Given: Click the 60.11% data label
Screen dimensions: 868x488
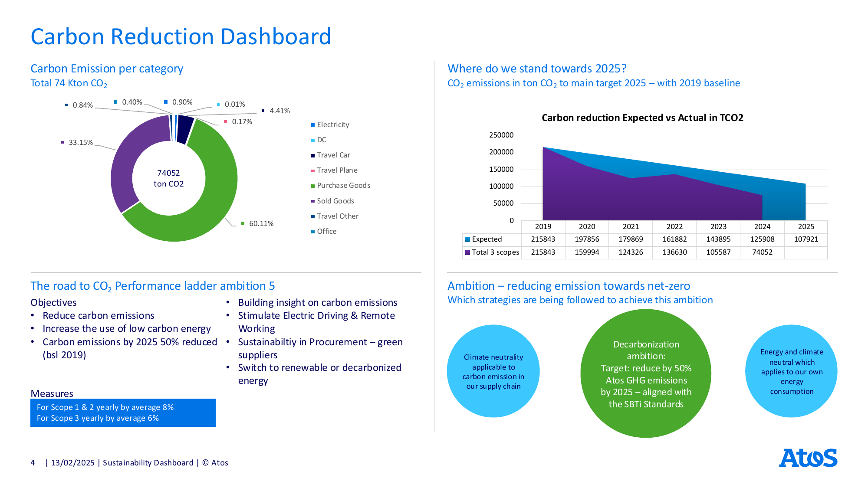Looking at the screenshot, I should point(261,223).
